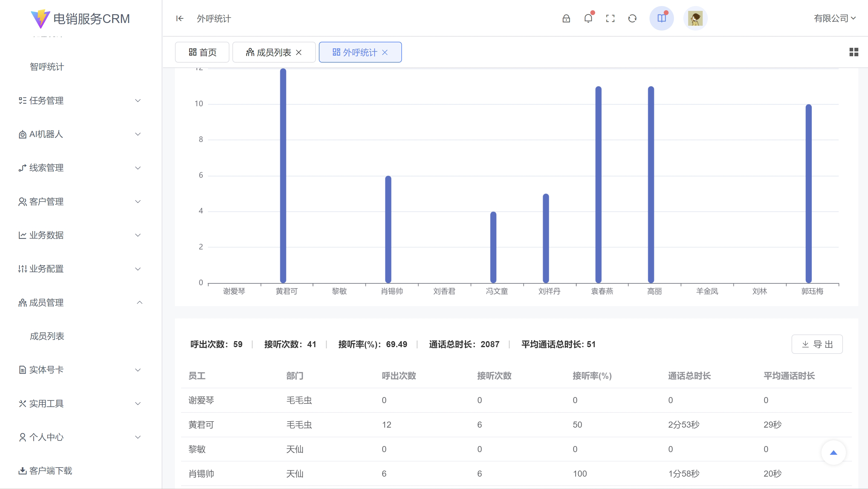The height and width of the screenshot is (489, 868).
Task: Expand the 业务数据 menu chevron
Action: [x=138, y=235]
